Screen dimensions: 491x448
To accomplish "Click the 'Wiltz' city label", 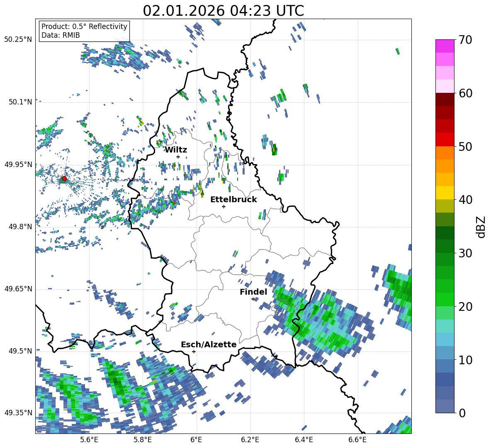I will point(176,150).
